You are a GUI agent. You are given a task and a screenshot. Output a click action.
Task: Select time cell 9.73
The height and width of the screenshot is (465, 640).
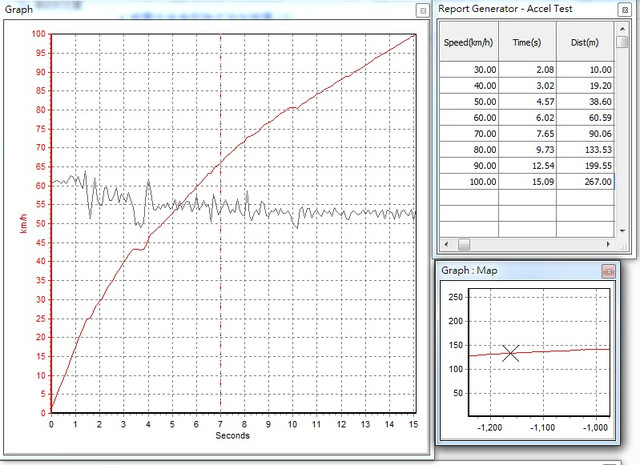tap(527, 149)
